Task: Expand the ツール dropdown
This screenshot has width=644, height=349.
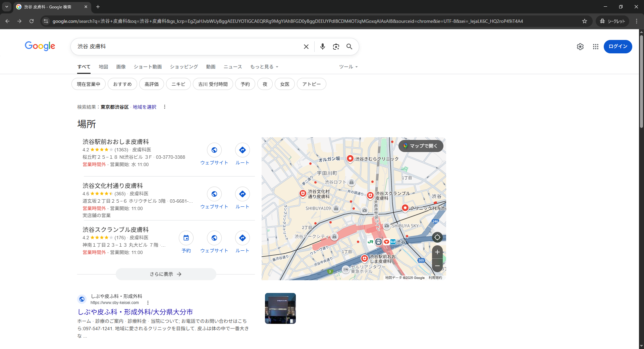Action: (348, 67)
